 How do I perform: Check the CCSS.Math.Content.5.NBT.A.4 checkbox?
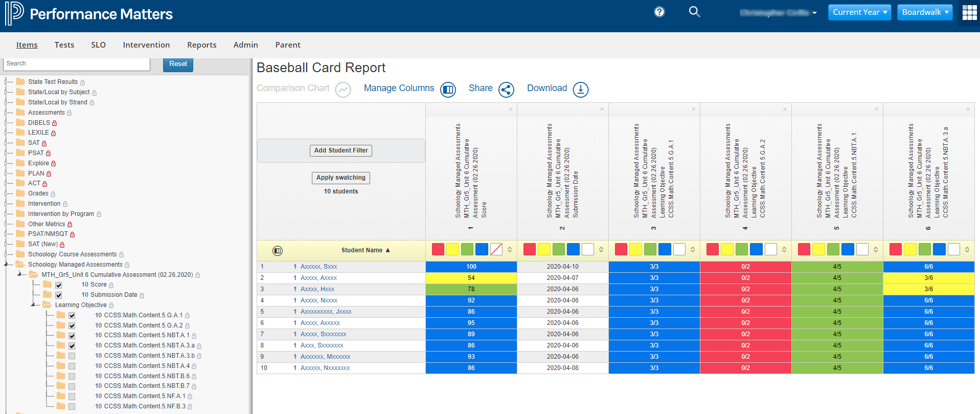pos(72,366)
